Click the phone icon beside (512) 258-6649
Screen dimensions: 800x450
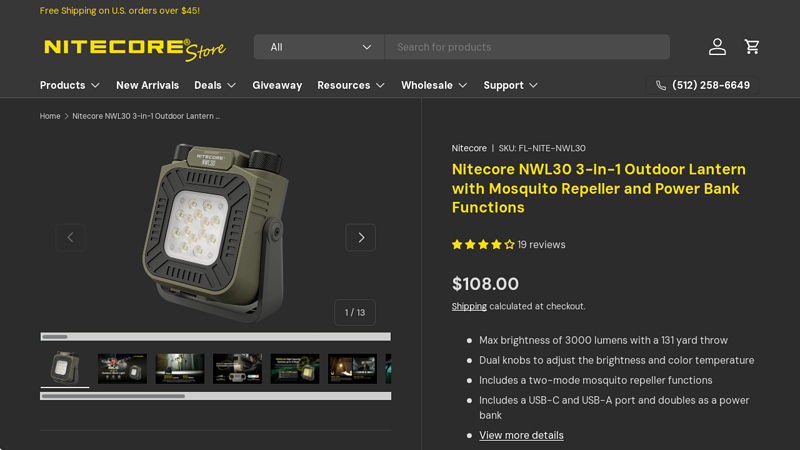click(x=661, y=85)
